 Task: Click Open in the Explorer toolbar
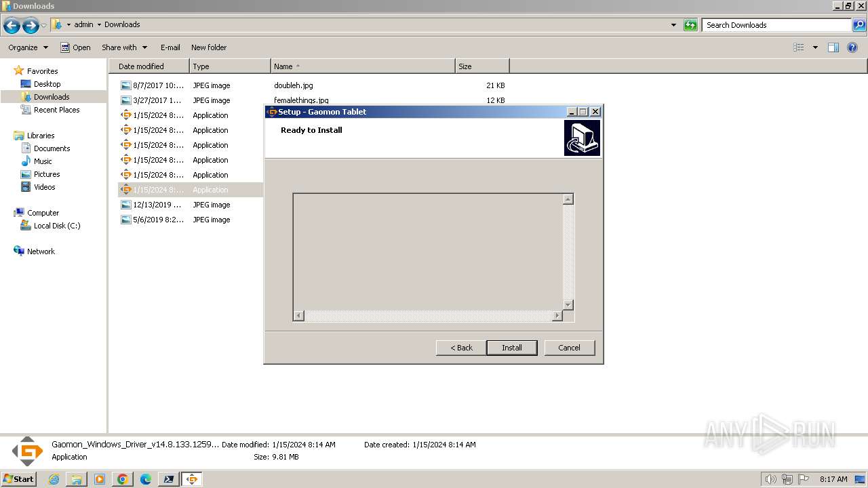click(75, 47)
